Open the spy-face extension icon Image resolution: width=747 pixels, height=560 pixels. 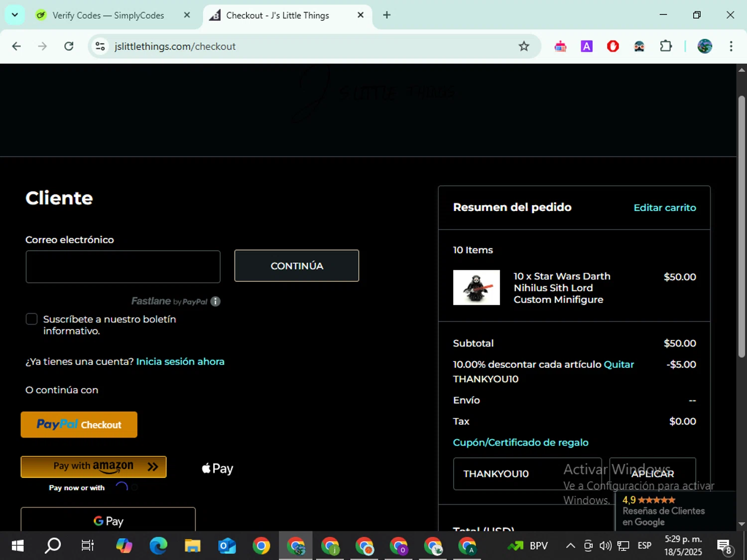pos(639,46)
